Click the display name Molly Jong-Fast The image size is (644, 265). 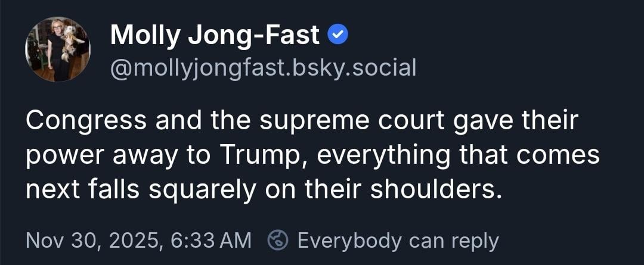pos(215,36)
